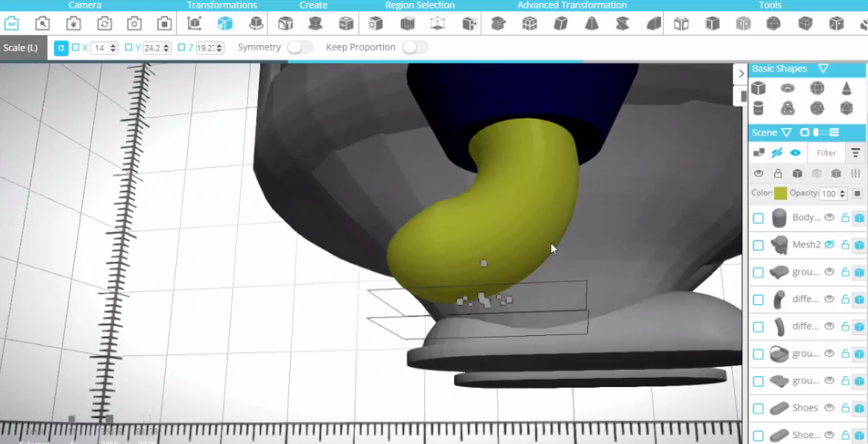
Task: Collapse the right side panel with the chevron
Action: click(x=742, y=74)
